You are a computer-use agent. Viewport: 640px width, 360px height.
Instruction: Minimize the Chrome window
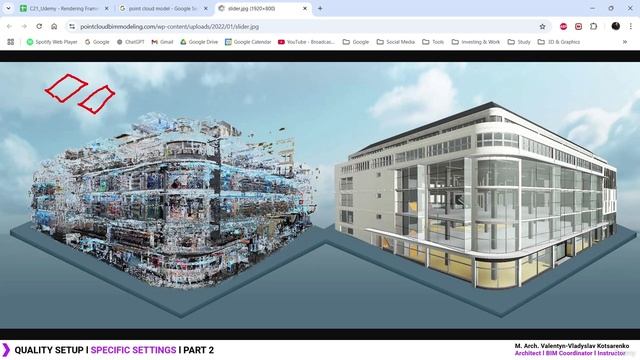pyautogui.click(x=593, y=8)
